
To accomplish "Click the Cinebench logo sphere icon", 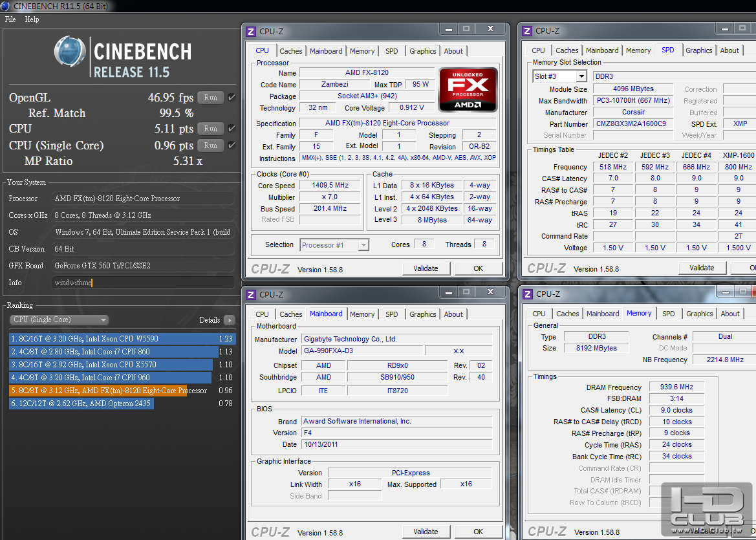I will pyautogui.click(x=70, y=51).
